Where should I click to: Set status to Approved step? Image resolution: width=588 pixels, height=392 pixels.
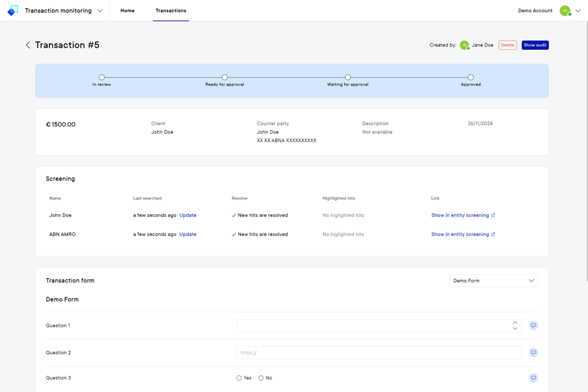471,77
